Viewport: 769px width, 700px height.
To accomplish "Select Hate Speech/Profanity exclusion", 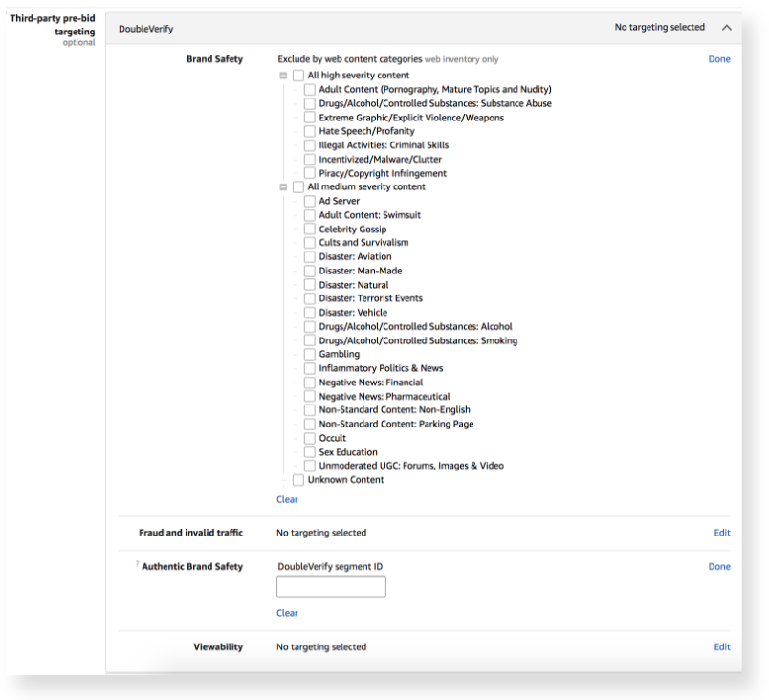I will click(310, 131).
